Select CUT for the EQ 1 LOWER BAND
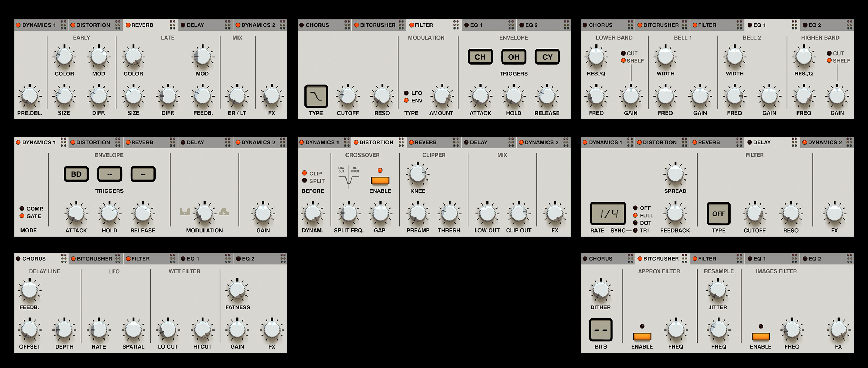This screenshot has width=868, height=368. point(629,53)
